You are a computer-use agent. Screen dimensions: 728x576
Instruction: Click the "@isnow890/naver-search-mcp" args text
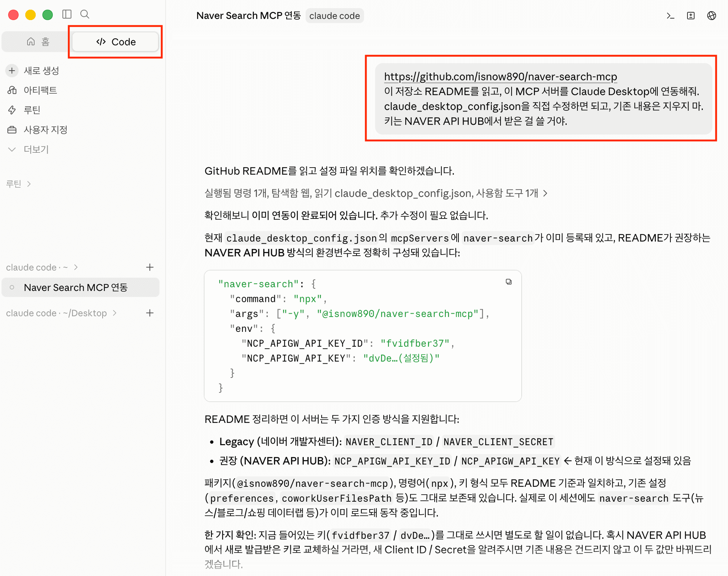point(397,314)
